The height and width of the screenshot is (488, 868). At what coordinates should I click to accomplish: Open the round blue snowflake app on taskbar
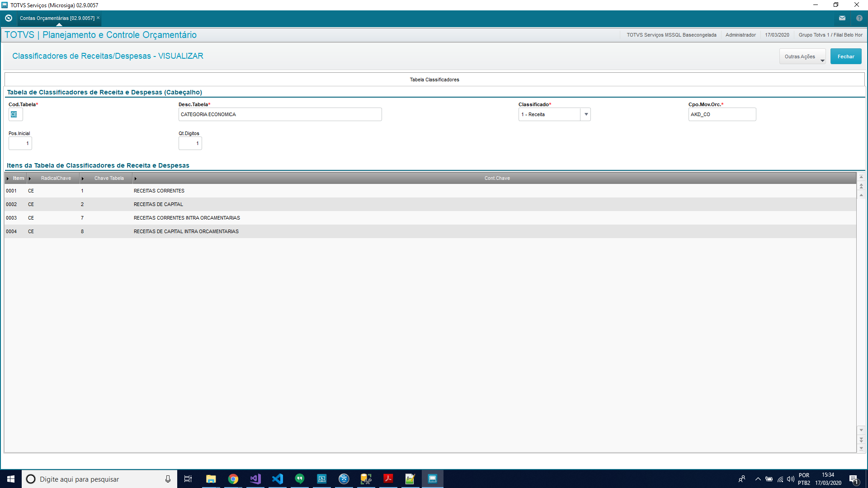click(x=344, y=479)
